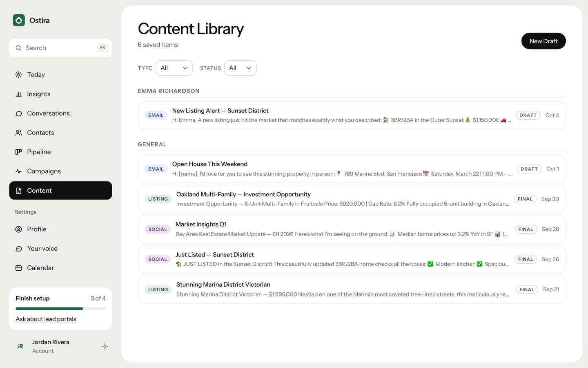This screenshot has height=368, width=588.
Task: Click the Oct 1 date
Action: 553,169
